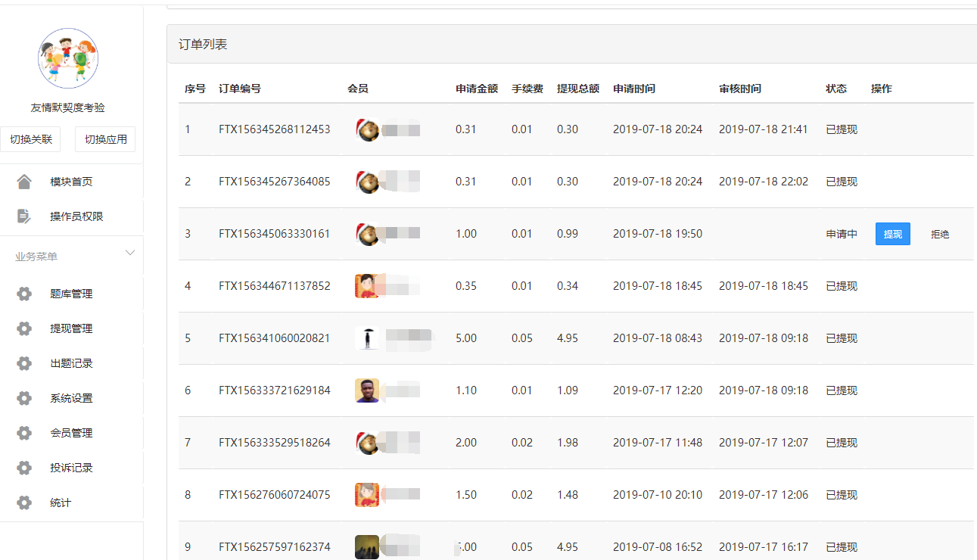Open 出题记录 menu entry
The width and height of the screenshot is (977, 560).
[x=72, y=363]
